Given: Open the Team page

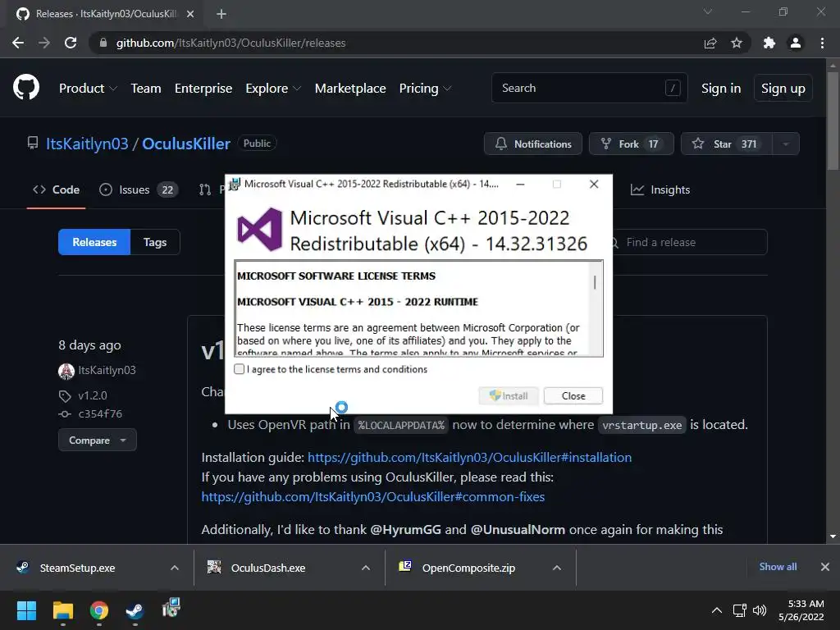Looking at the screenshot, I should click(146, 89).
